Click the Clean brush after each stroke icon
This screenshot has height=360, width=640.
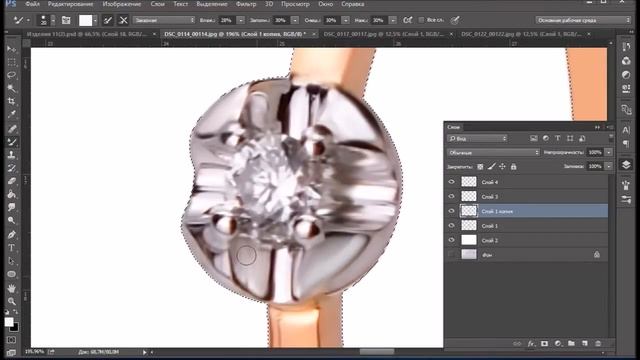pyautogui.click(x=123, y=20)
